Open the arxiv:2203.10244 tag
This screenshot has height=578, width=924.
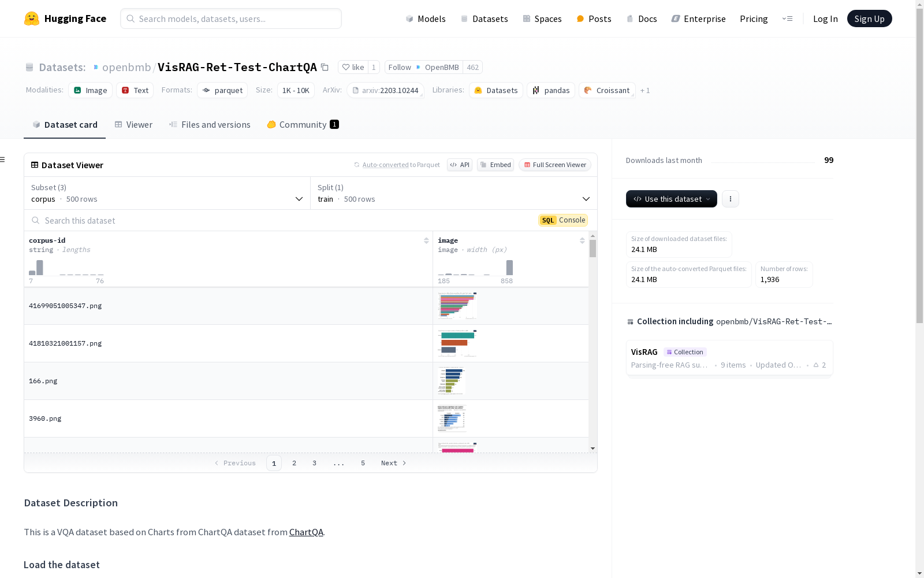386,90
